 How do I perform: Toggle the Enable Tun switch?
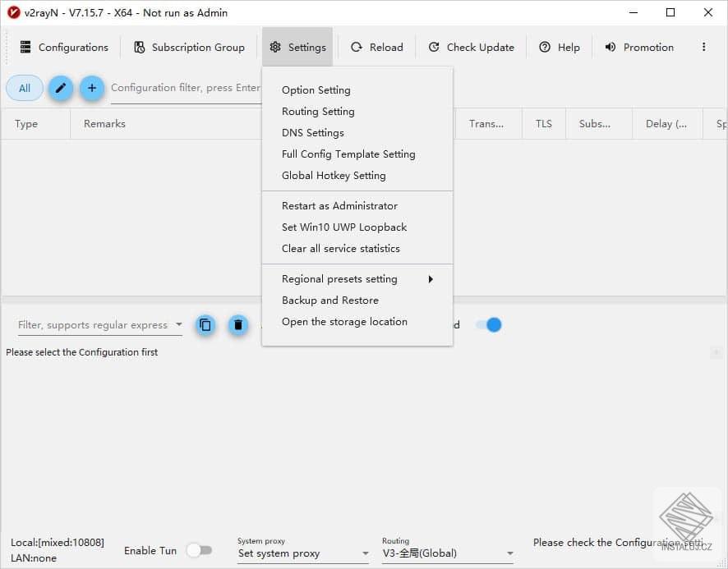click(200, 550)
